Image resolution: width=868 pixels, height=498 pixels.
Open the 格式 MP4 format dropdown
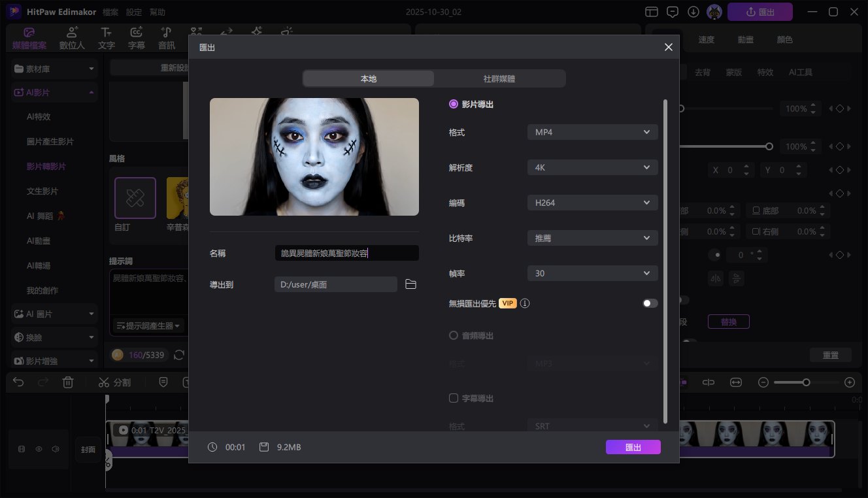pyautogui.click(x=592, y=131)
